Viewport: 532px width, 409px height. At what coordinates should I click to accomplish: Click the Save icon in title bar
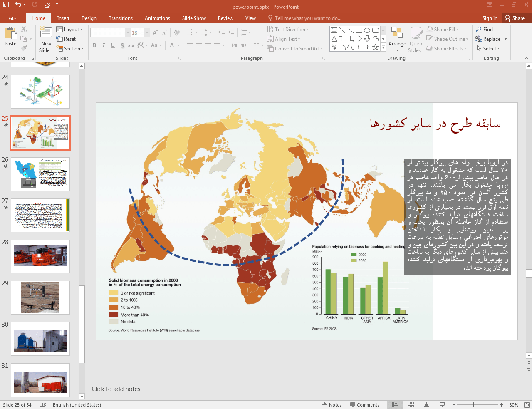[6, 5]
